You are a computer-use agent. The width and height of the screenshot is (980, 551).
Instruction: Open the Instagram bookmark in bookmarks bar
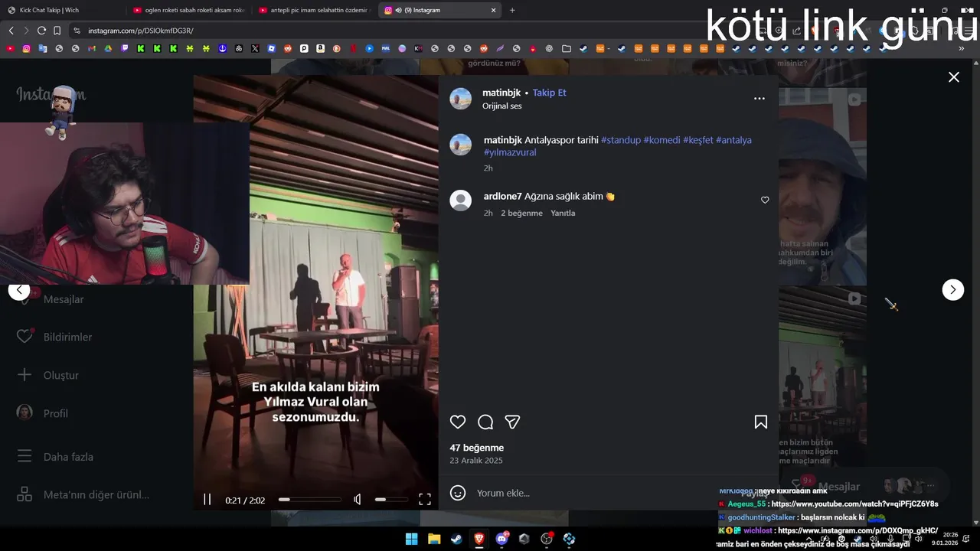point(27,48)
